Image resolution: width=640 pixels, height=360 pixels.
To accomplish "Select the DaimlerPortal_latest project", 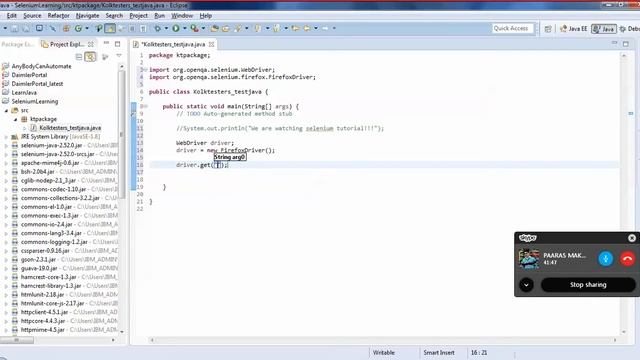I will [37, 84].
